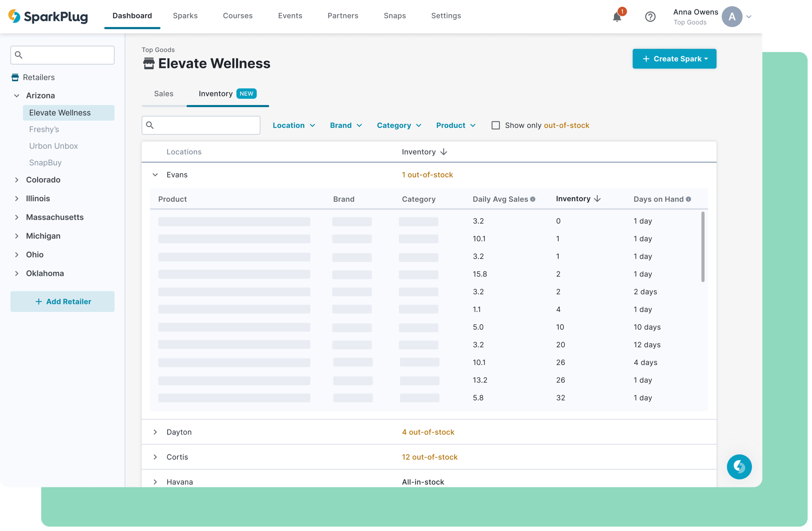The width and height of the screenshot is (812, 531).
Task: Open the help question mark icon
Action: (x=650, y=17)
